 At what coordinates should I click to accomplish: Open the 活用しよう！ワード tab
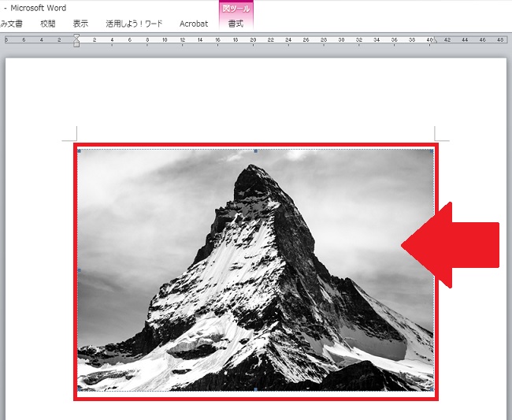click(x=134, y=24)
